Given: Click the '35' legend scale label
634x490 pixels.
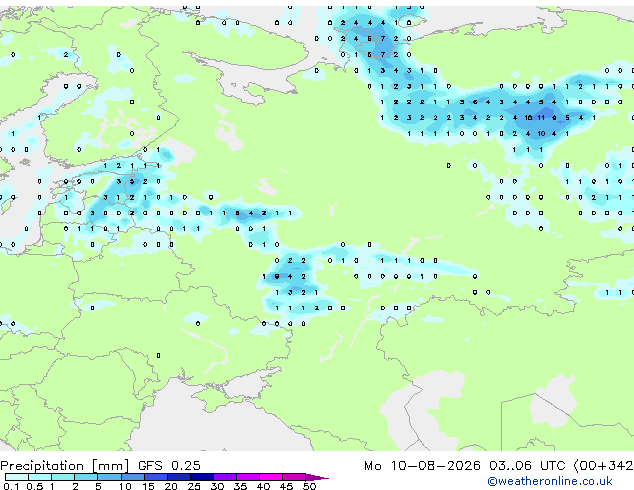Looking at the screenshot, I should pyautogui.click(x=240, y=486).
